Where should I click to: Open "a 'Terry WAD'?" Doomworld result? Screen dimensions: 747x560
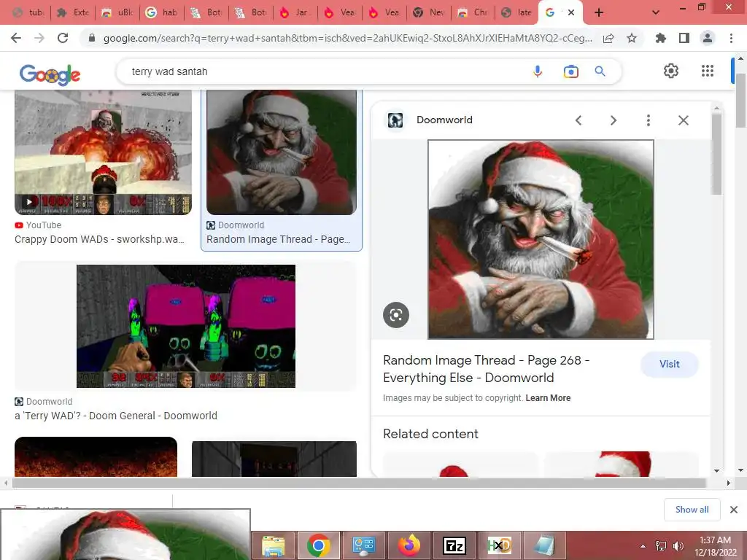click(x=116, y=416)
